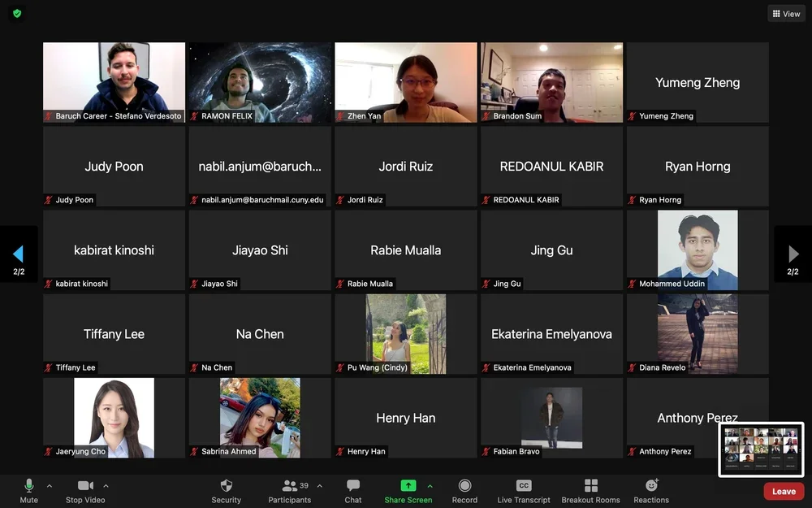Click Pu Wang (Cindy)'s profile picture tile
The width and height of the screenshot is (812, 508).
(405, 334)
